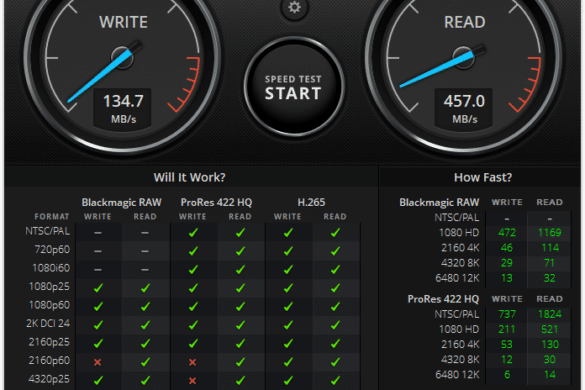Click the red X for 4320p25 ProRes write
This screenshot has height=390, width=585.
pyautogui.click(x=193, y=381)
